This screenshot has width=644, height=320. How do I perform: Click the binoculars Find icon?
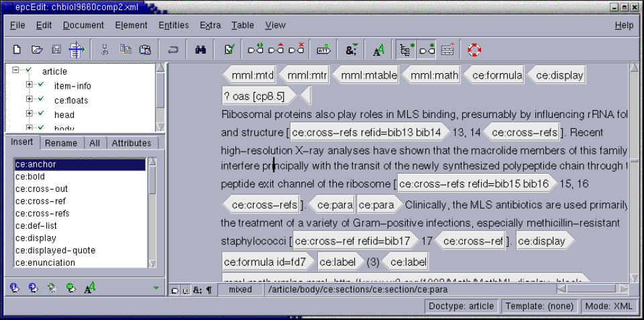point(200,50)
